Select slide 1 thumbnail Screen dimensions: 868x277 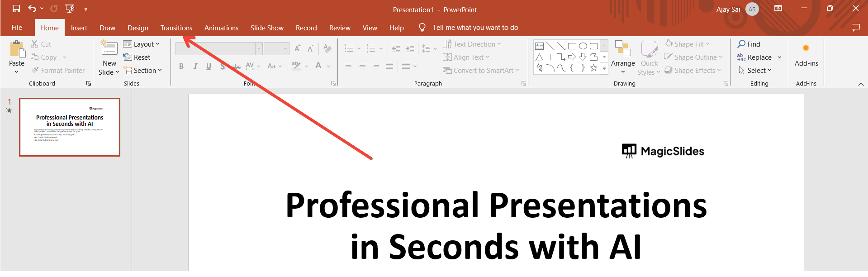(x=70, y=127)
